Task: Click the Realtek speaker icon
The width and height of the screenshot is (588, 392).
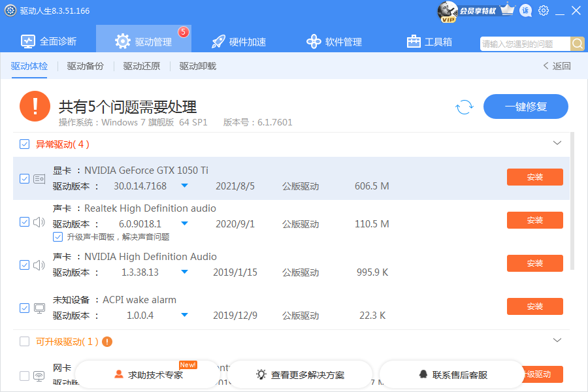Action: 39,222
